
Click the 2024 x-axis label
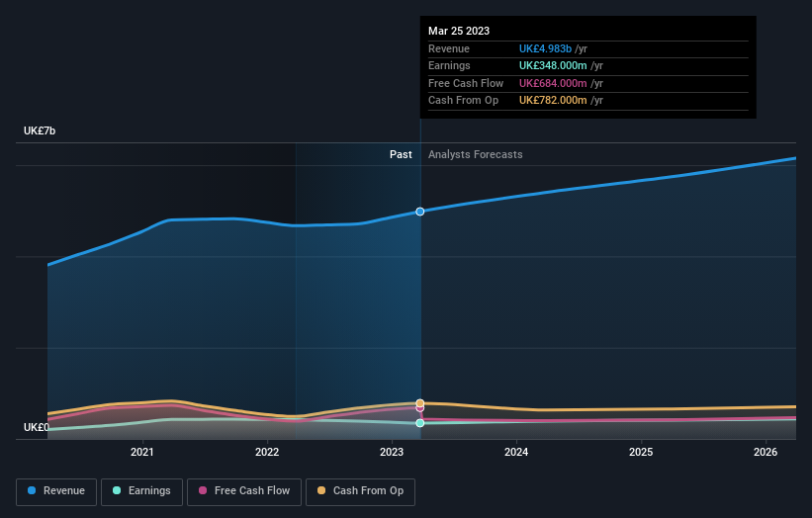pos(516,452)
